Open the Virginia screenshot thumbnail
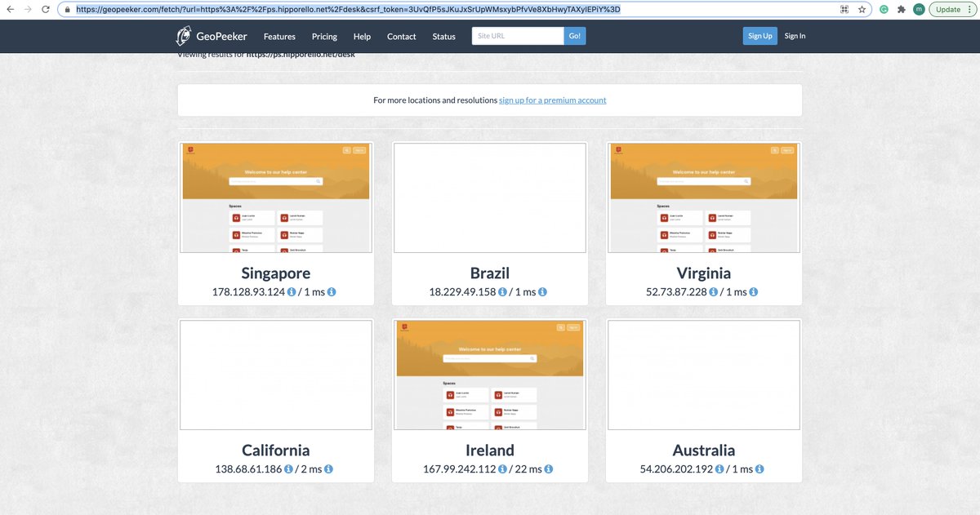This screenshot has height=515, width=980. click(704, 198)
